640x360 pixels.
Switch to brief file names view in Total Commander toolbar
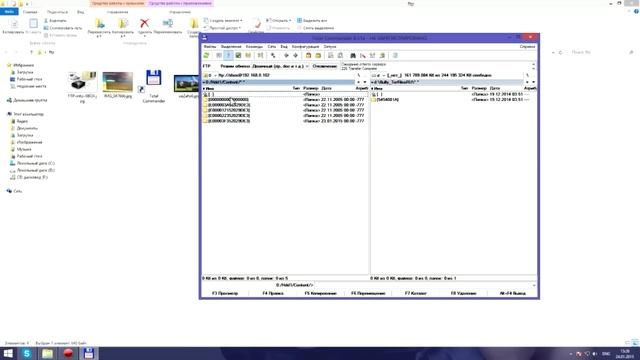coord(219,56)
